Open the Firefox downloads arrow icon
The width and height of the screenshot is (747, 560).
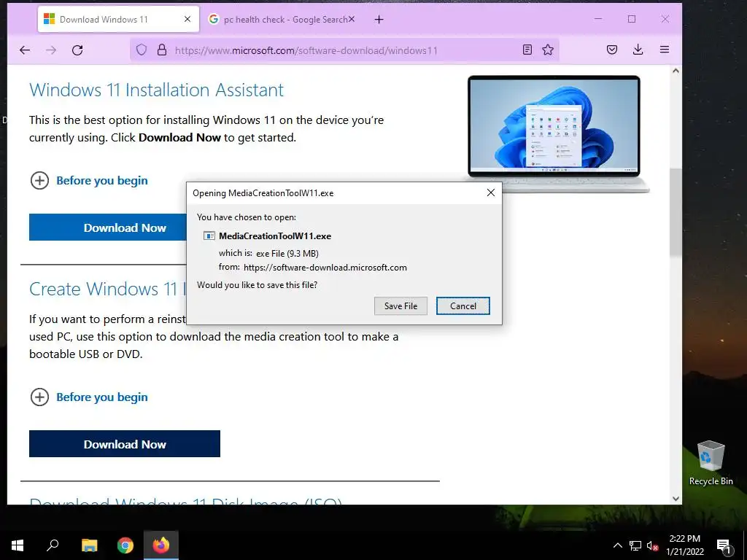tap(638, 50)
